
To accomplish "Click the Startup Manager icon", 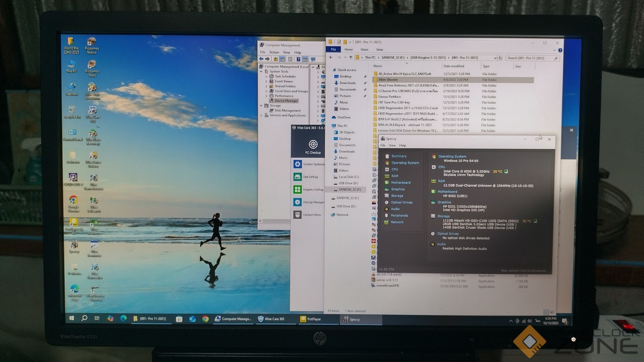I will click(298, 202).
